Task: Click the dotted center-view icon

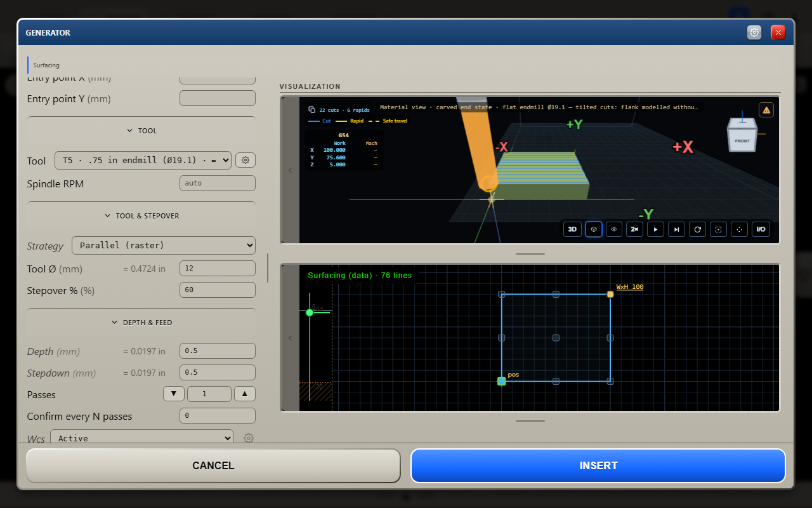Action: (739, 229)
